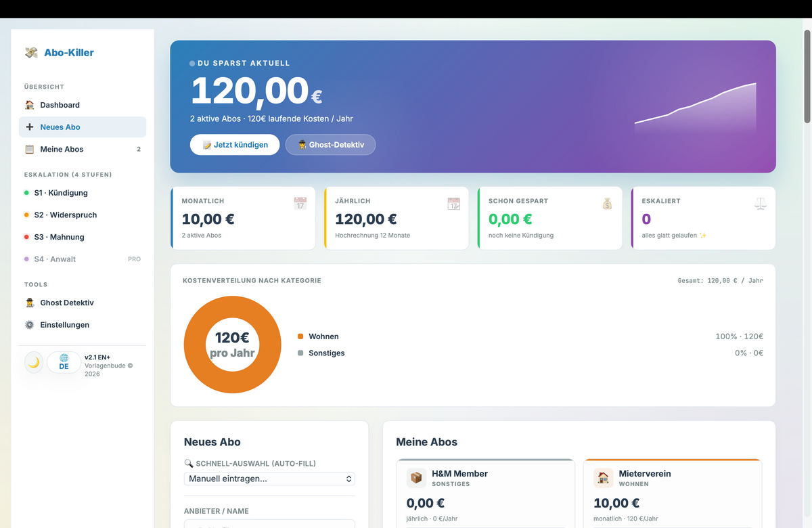Select Neues Abo menu item

click(83, 127)
